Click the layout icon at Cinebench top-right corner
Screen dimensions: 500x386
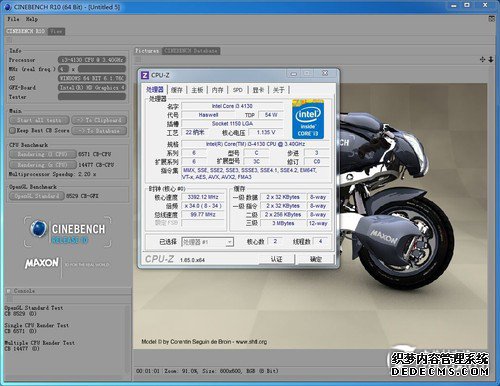[x=492, y=19]
